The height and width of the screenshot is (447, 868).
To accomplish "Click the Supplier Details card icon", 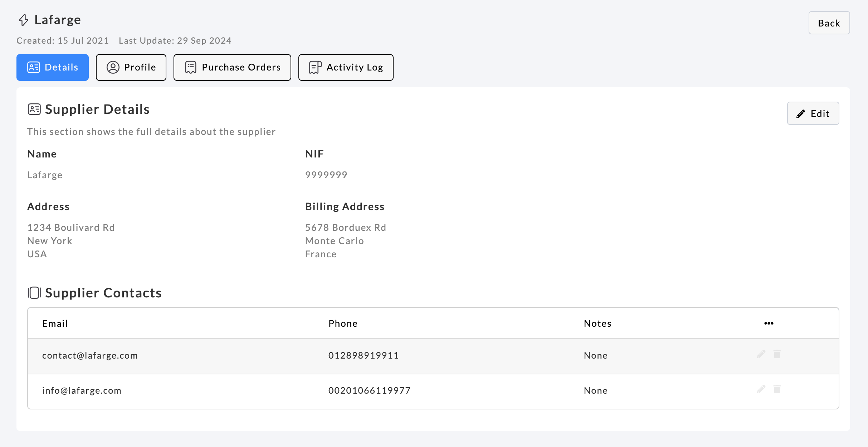I will (34, 109).
